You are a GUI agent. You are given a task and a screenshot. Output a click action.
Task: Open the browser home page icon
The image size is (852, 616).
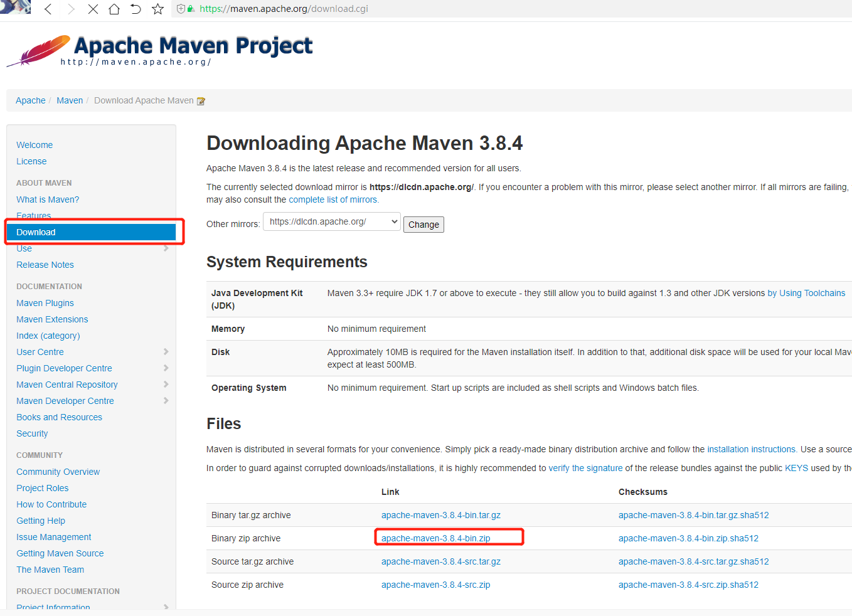tap(114, 9)
